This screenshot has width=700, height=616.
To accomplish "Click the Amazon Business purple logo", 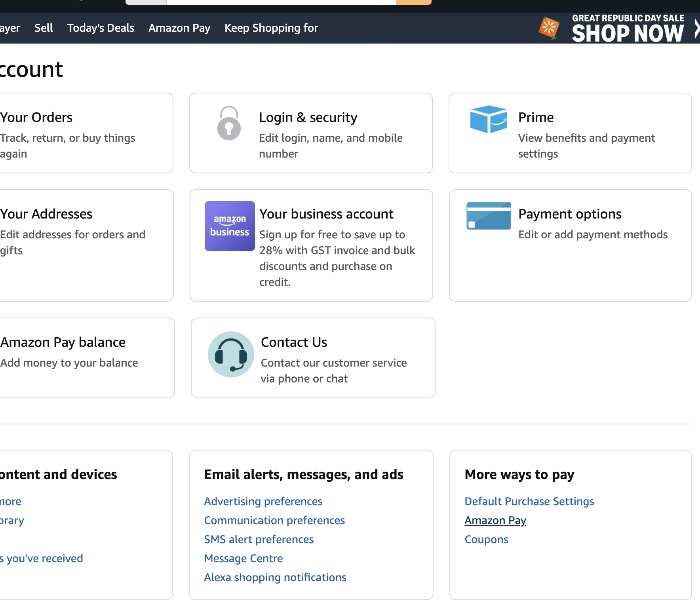I will point(230,226).
